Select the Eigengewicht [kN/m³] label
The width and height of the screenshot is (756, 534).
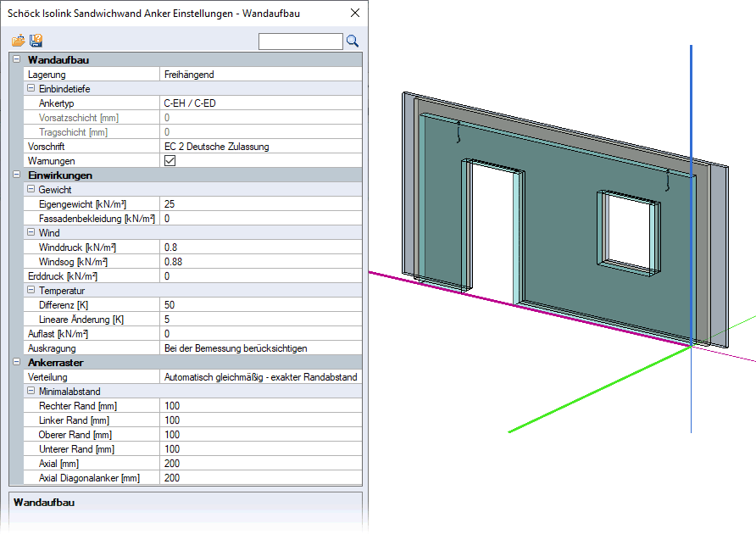tap(82, 204)
